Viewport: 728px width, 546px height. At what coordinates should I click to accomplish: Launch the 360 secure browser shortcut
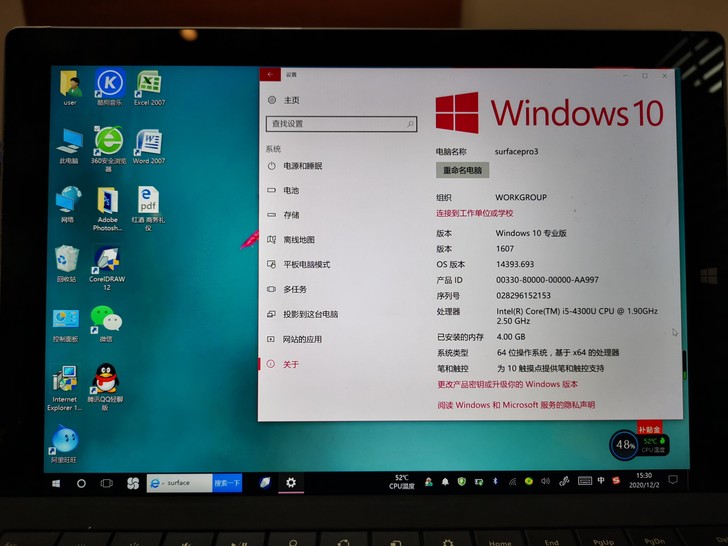tap(109, 149)
